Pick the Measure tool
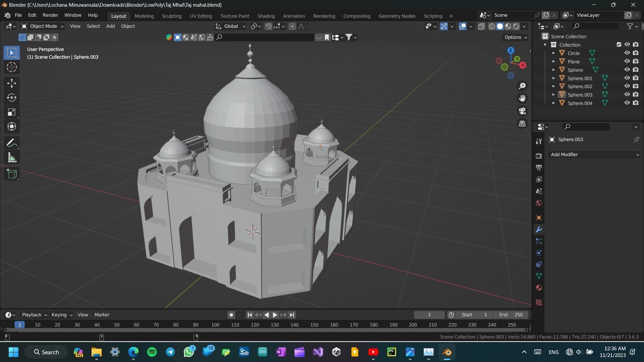Screen dimensions: 644x362 [x=12, y=158]
